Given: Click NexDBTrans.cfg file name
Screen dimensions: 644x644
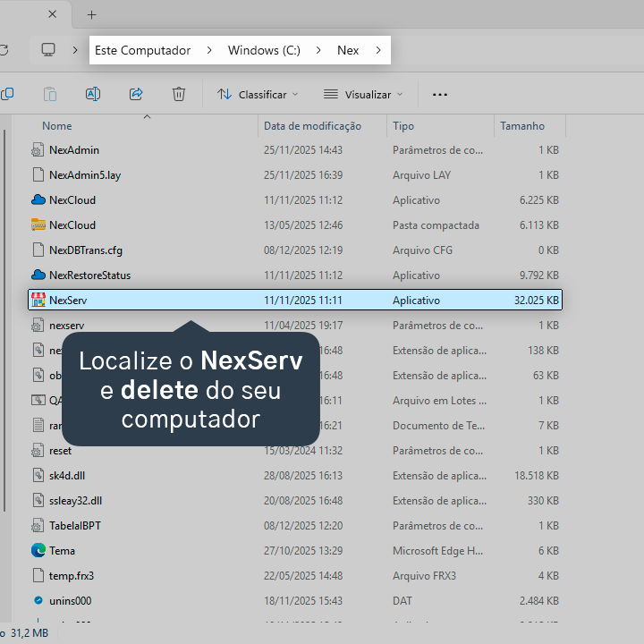Looking at the screenshot, I should [86, 250].
